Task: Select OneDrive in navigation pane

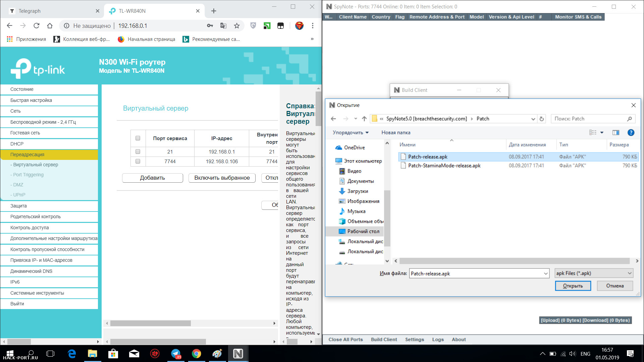Action: coord(350,147)
